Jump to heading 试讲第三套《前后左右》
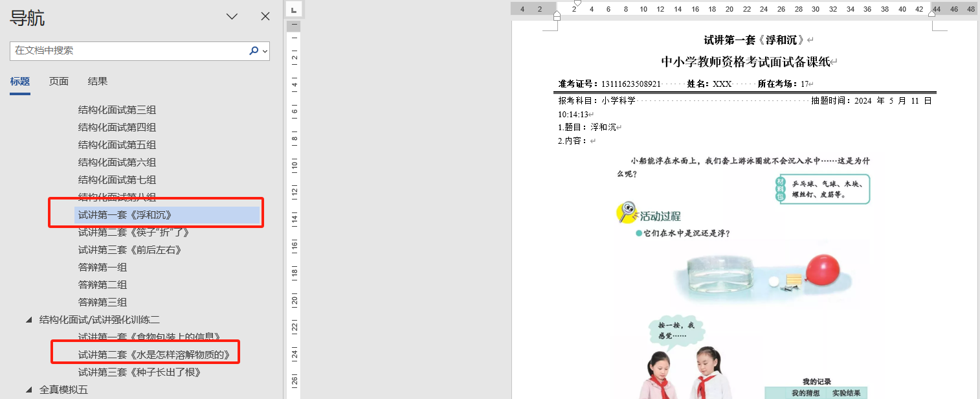 point(130,250)
